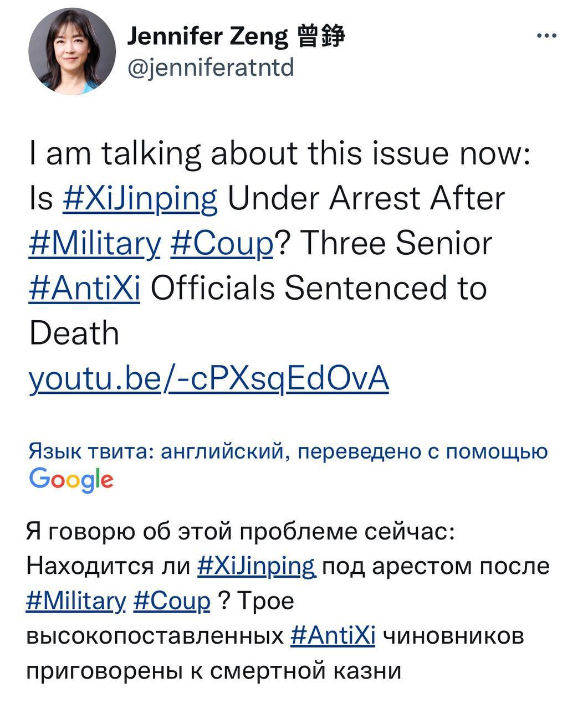Click the 'приговорены к смертной казни' line
Image resolution: width=588 pixels, height=709 pixels.
[213, 671]
